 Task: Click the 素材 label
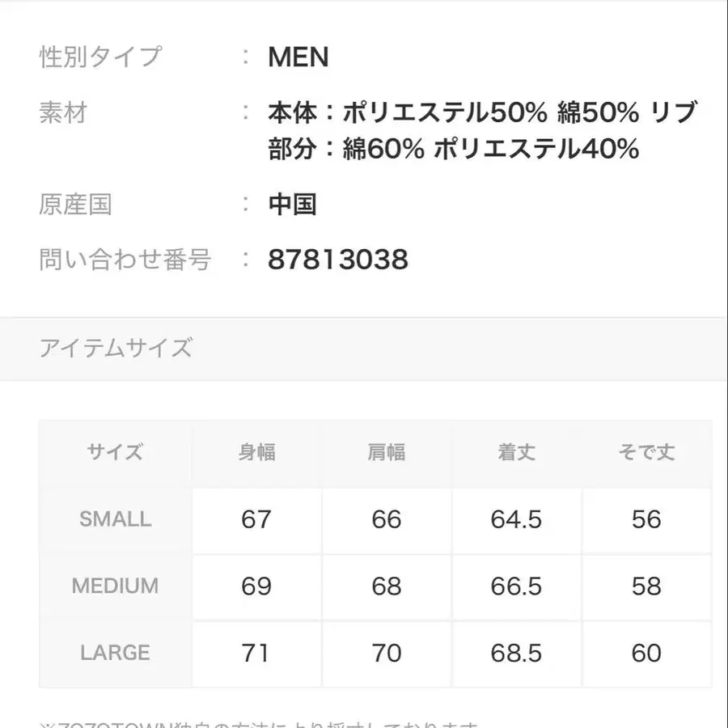pyautogui.click(x=63, y=112)
